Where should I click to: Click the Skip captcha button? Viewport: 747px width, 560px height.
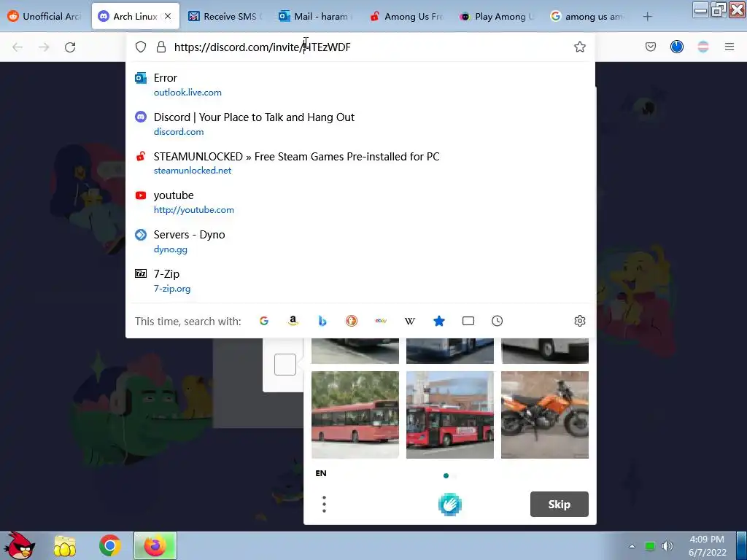[560, 505]
